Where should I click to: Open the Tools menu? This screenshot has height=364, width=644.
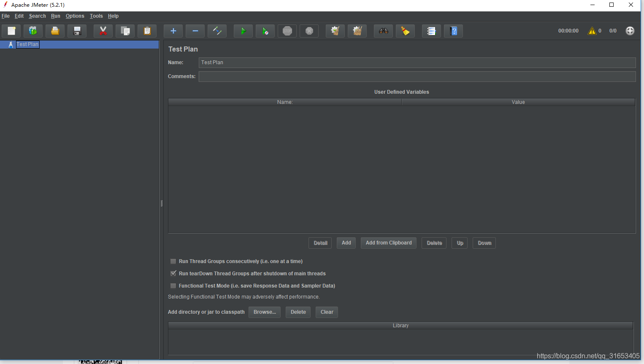(96, 16)
